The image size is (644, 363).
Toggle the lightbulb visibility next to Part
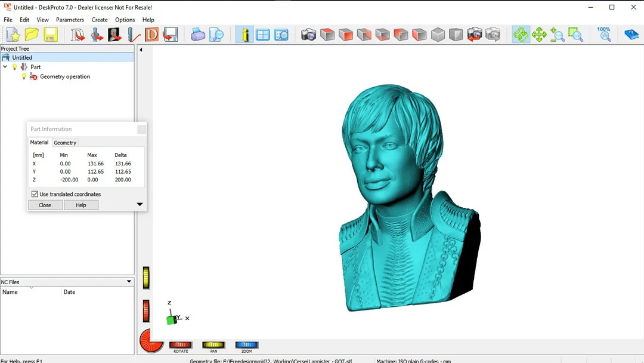point(15,67)
